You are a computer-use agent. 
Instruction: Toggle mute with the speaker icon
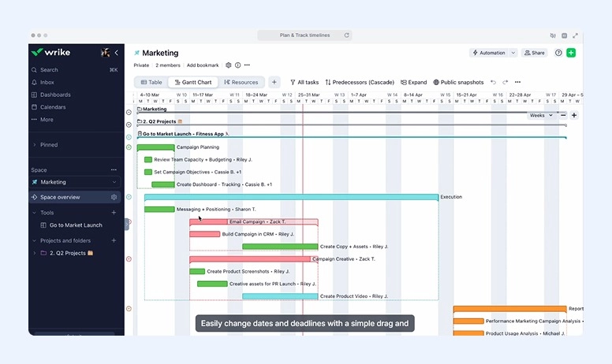[x=553, y=35]
